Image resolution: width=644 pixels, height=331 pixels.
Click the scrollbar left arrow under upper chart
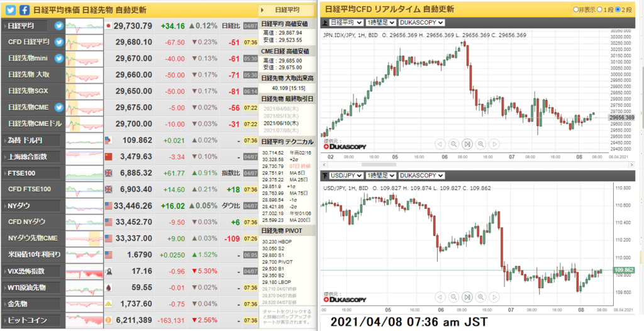tap(323, 164)
